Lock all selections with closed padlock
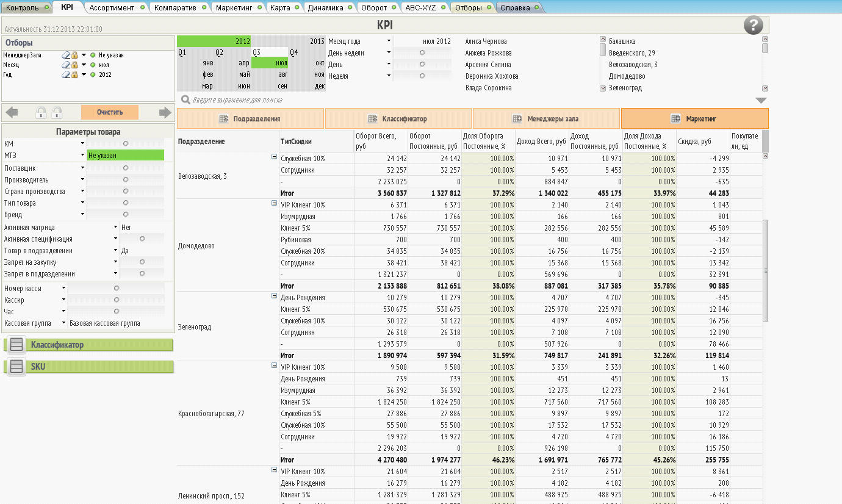Screen dimensions: 842x504 (x=41, y=112)
